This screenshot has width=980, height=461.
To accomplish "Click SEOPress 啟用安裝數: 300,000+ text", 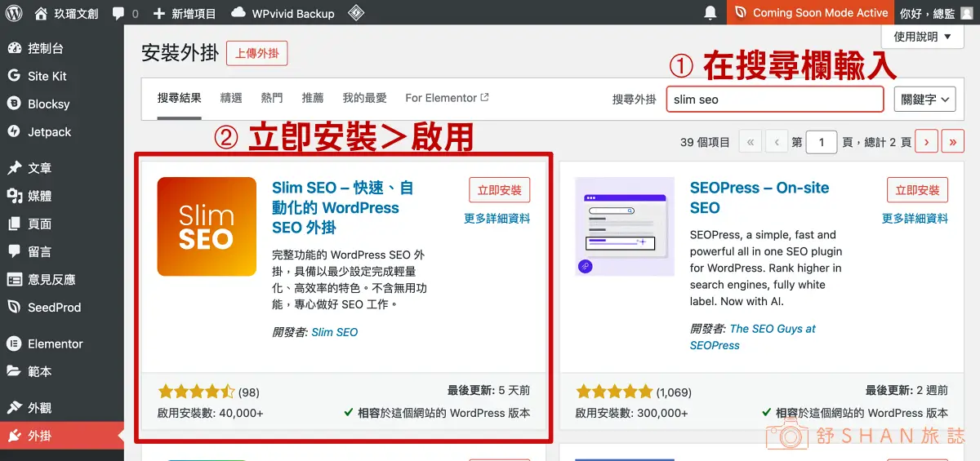I will click(x=632, y=413).
